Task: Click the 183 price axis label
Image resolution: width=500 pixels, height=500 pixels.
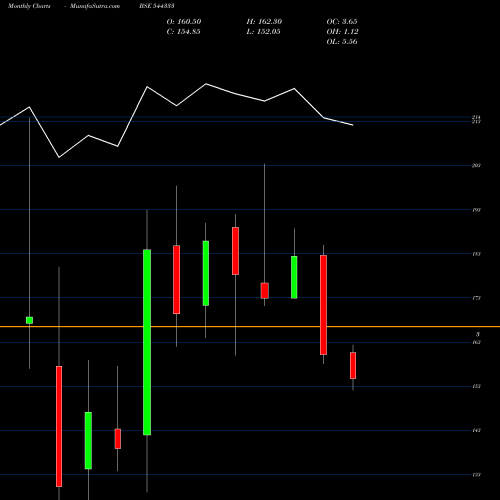Action: click(x=476, y=254)
